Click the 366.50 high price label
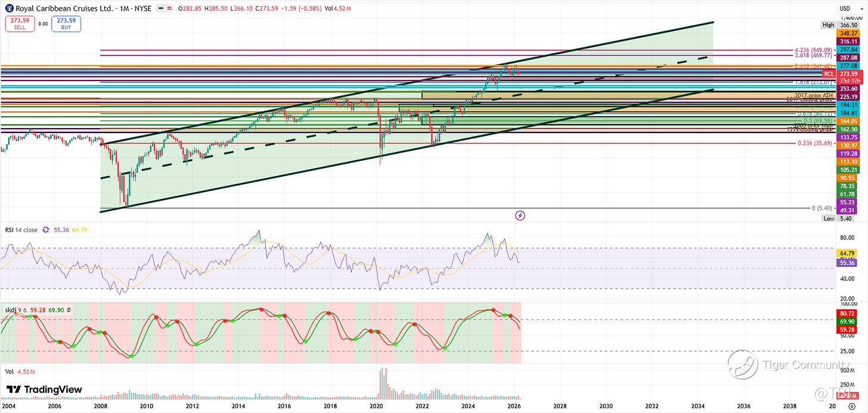This screenshot has width=868, height=413. click(x=848, y=25)
